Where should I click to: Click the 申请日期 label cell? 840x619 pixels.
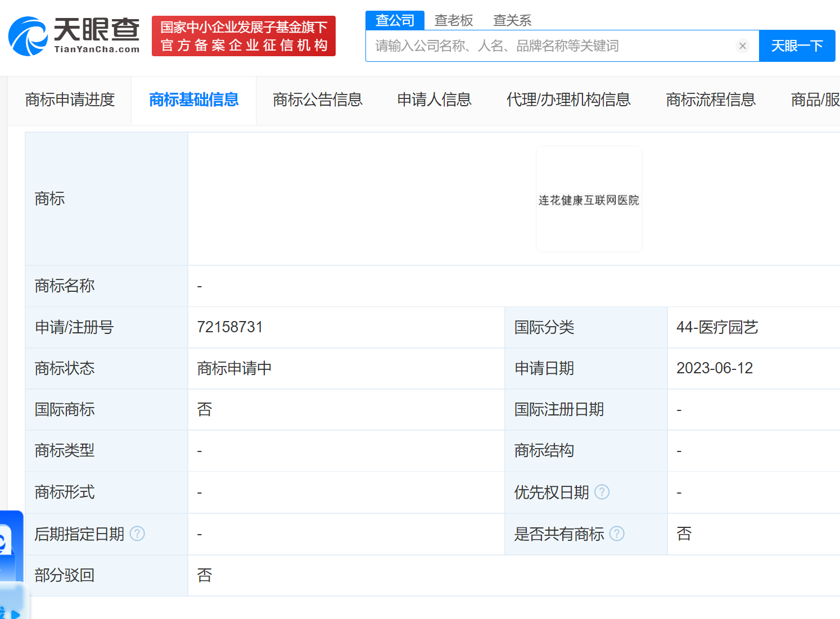(x=586, y=368)
